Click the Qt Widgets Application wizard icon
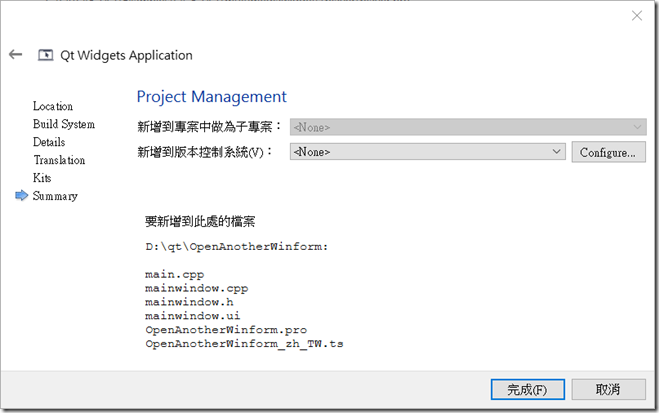659x413 pixels. click(x=45, y=55)
